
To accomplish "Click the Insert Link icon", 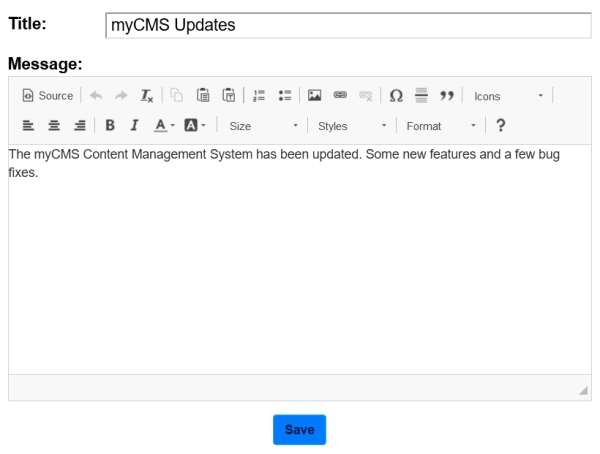I will 339,96.
